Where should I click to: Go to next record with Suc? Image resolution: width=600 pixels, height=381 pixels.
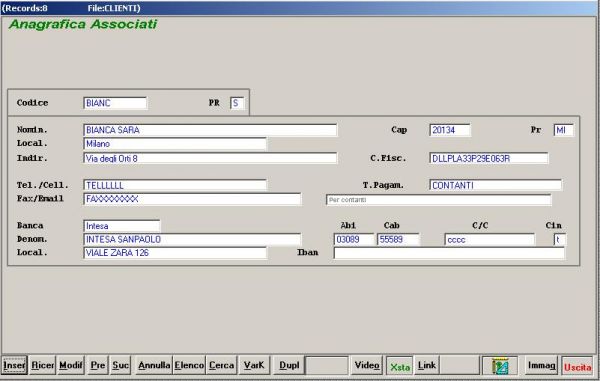click(x=121, y=365)
